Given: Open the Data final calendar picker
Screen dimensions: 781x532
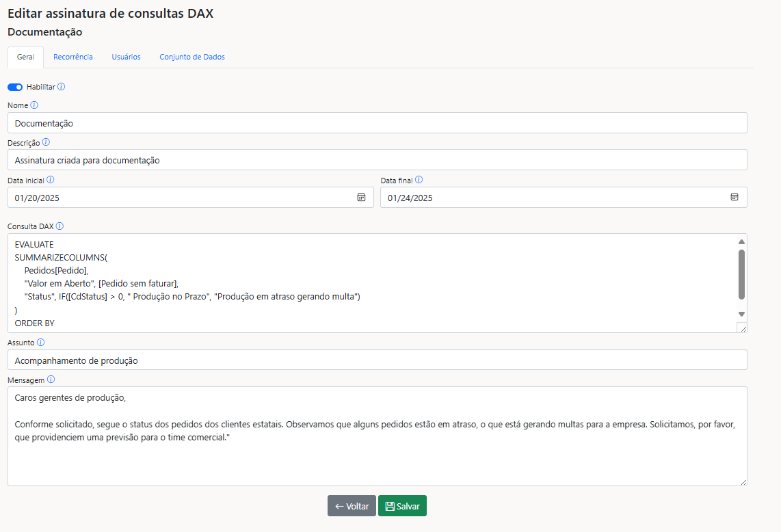Looking at the screenshot, I should pos(734,197).
